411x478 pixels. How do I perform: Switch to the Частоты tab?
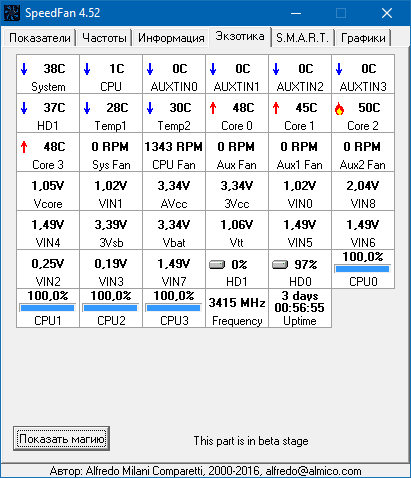(x=104, y=38)
